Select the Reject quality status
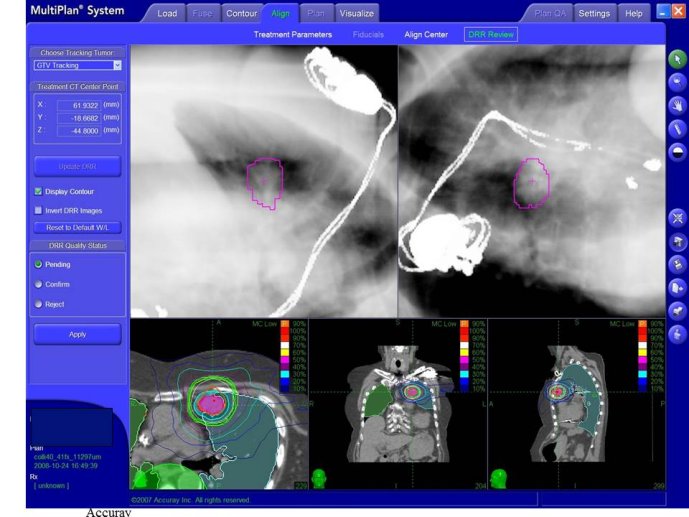 point(38,304)
